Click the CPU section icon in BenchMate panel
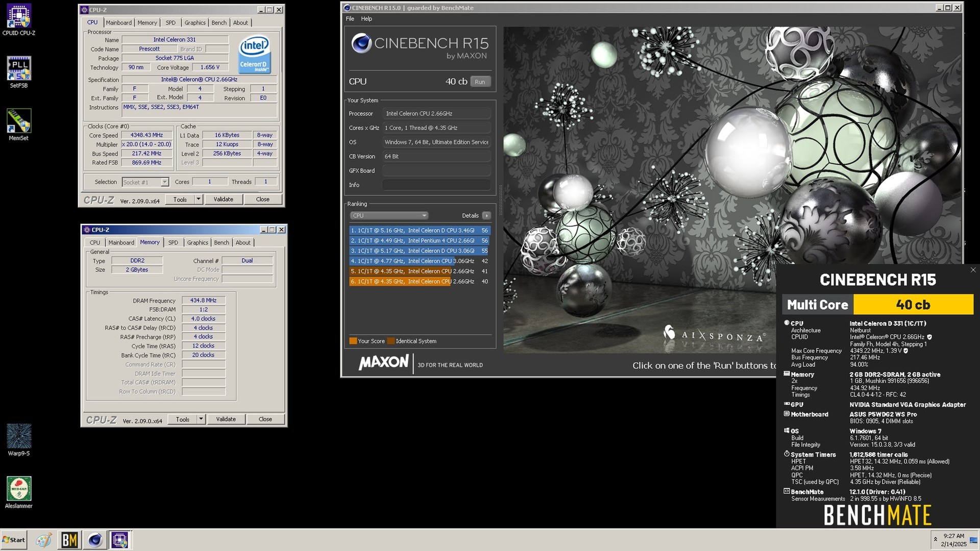This screenshot has width=980, height=551. [x=787, y=323]
